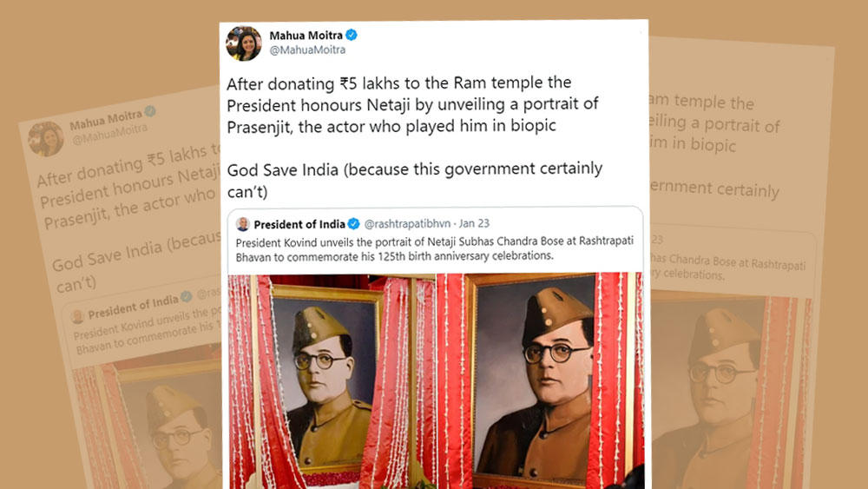The height and width of the screenshot is (489, 868).
Task: Click the 'God Save India' paragraph
Action: [x=415, y=181]
